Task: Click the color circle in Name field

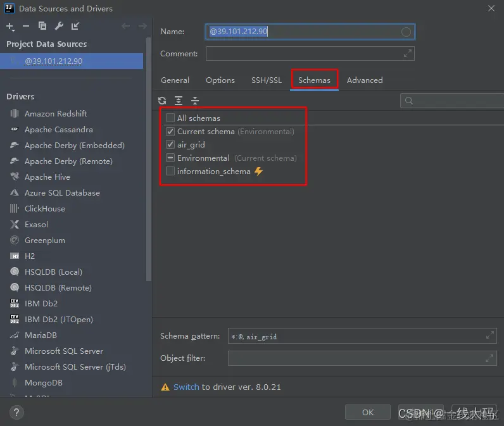Action: click(x=406, y=32)
